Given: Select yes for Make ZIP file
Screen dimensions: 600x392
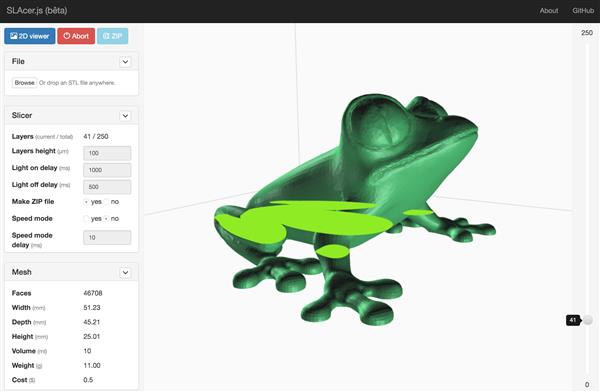Looking at the screenshot, I should [86, 202].
